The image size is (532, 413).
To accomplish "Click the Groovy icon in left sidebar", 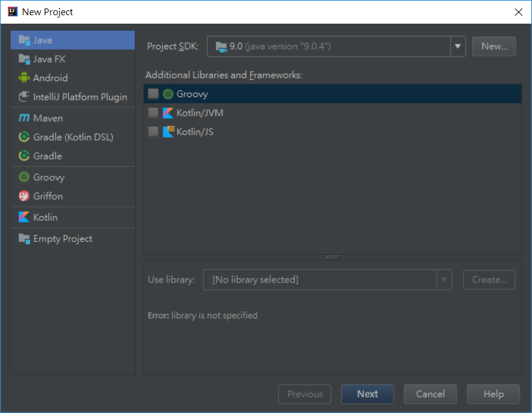I will point(24,177).
